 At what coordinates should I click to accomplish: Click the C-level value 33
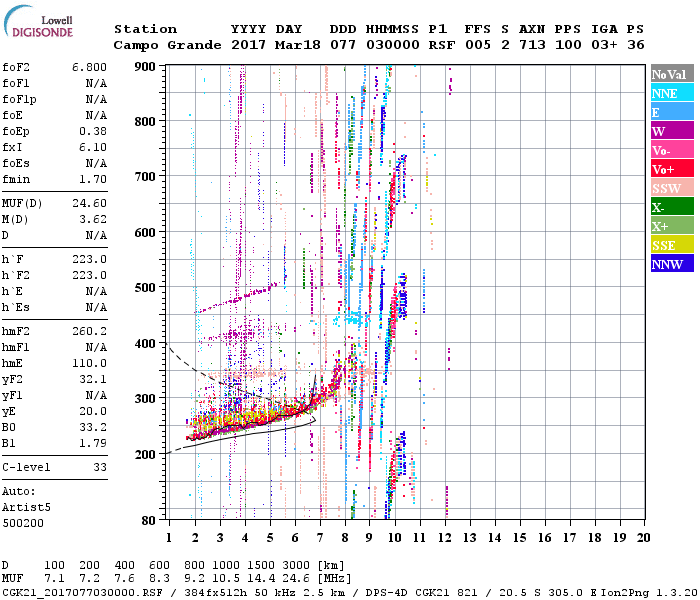click(100, 467)
